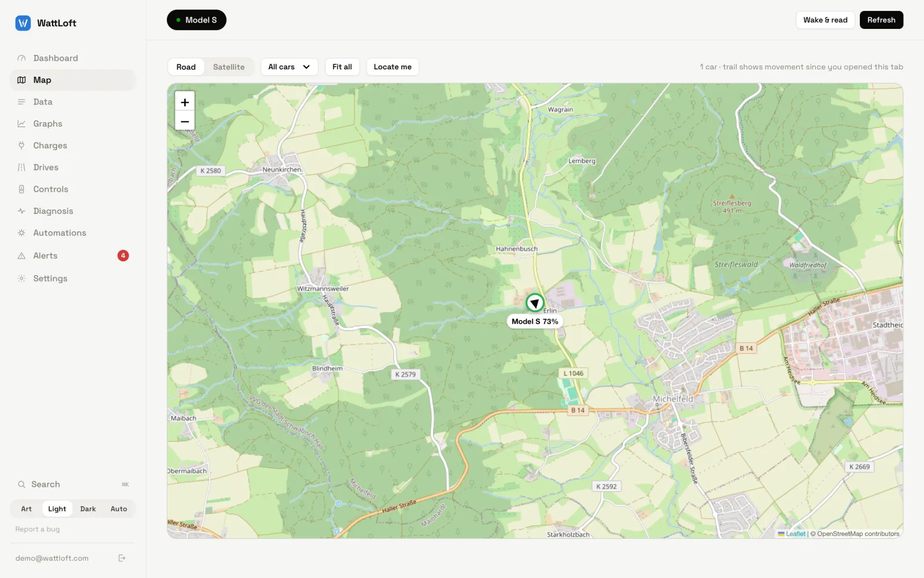Open Alerts via its warning triangle icon

(21, 255)
